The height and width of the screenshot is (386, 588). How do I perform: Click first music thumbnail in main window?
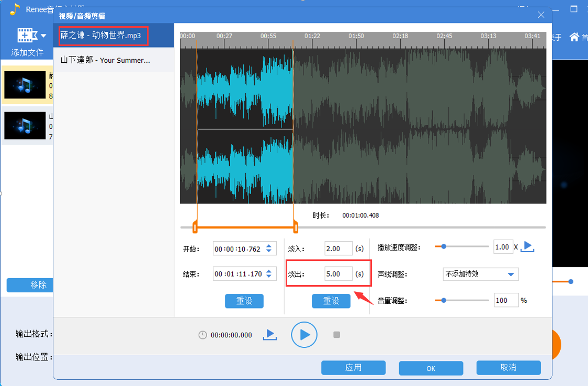(25, 85)
